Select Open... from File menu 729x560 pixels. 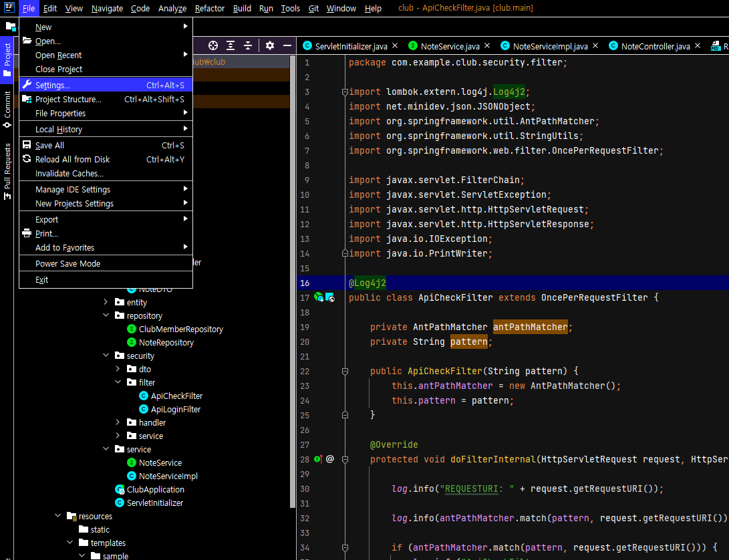[x=106, y=41]
